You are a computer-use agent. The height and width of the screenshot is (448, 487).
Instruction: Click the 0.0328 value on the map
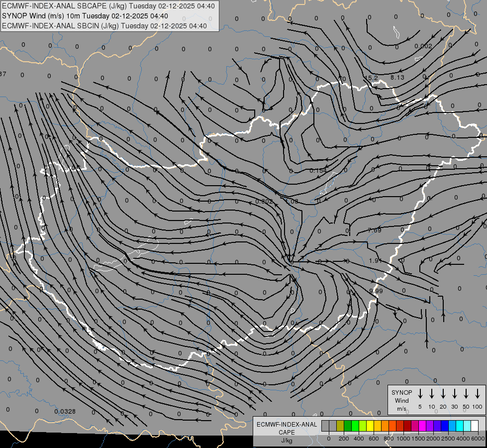pyautogui.click(x=65, y=412)
